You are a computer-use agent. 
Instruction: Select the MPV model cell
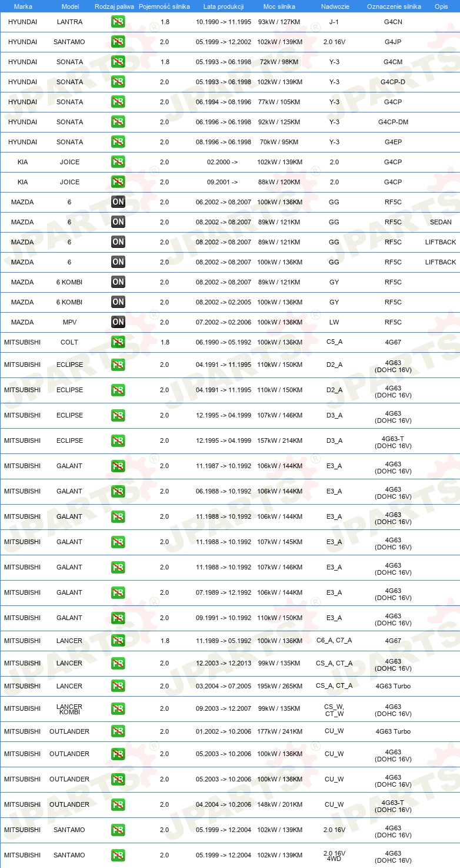(x=70, y=322)
